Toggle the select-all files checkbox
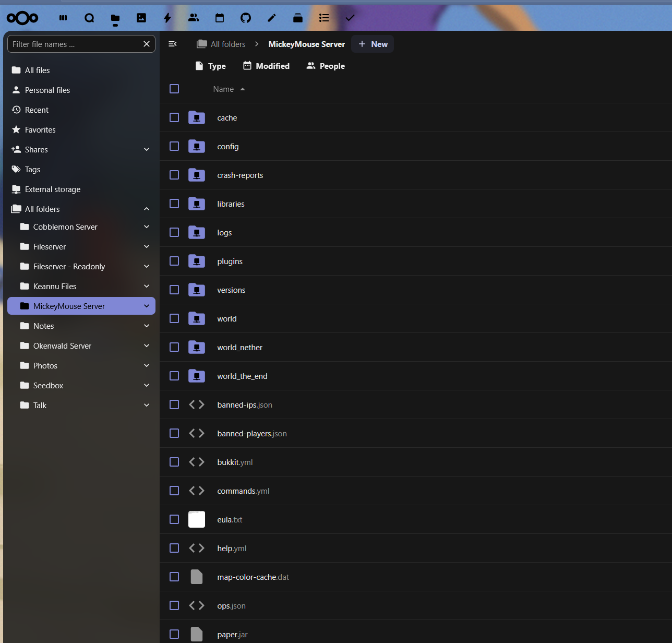This screenshot has width=672, height=643. click(x=174, y=89)
